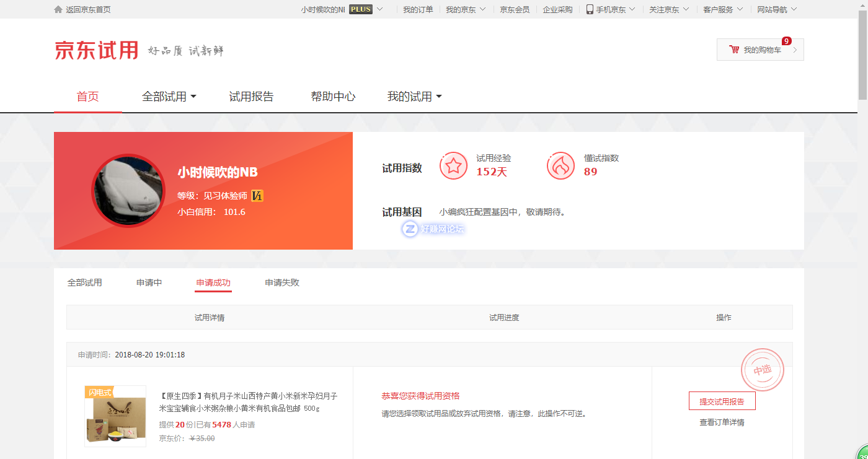Click the 操作 column header

pos(724,318)
